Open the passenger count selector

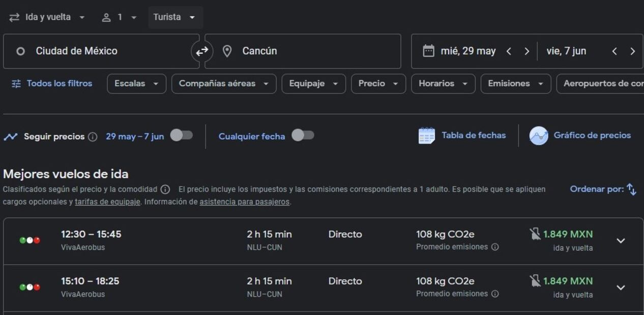click(119, 17)
